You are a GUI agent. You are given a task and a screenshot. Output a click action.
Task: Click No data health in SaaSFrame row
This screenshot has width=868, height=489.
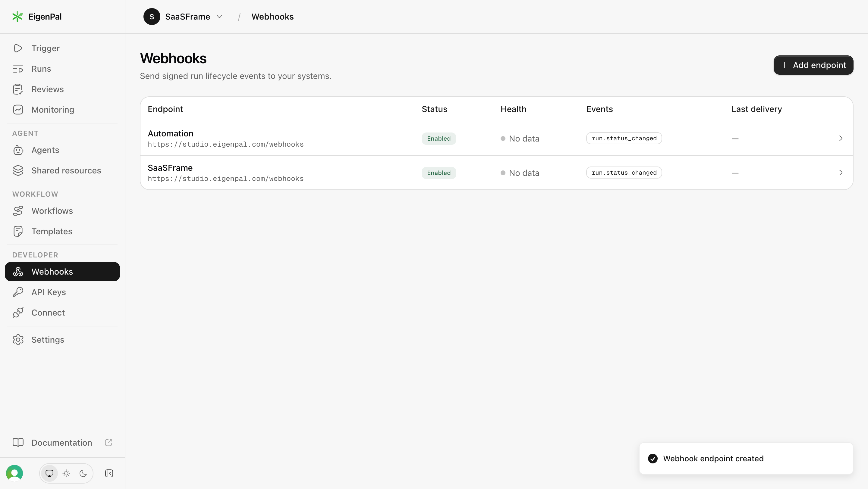pyautogui.click(x=520, y=173)
